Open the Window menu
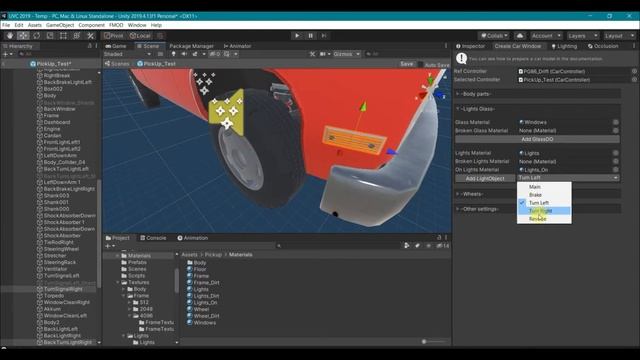 pos(137,25)
